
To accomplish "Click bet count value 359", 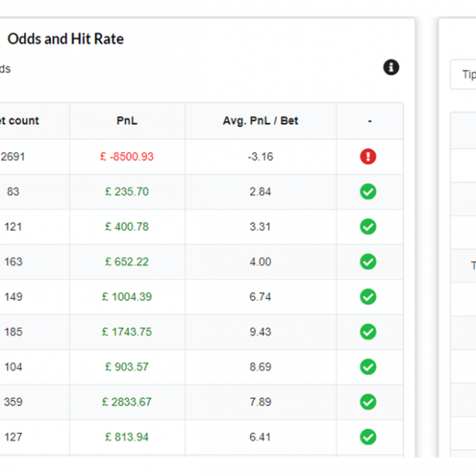I will (13, 402).
